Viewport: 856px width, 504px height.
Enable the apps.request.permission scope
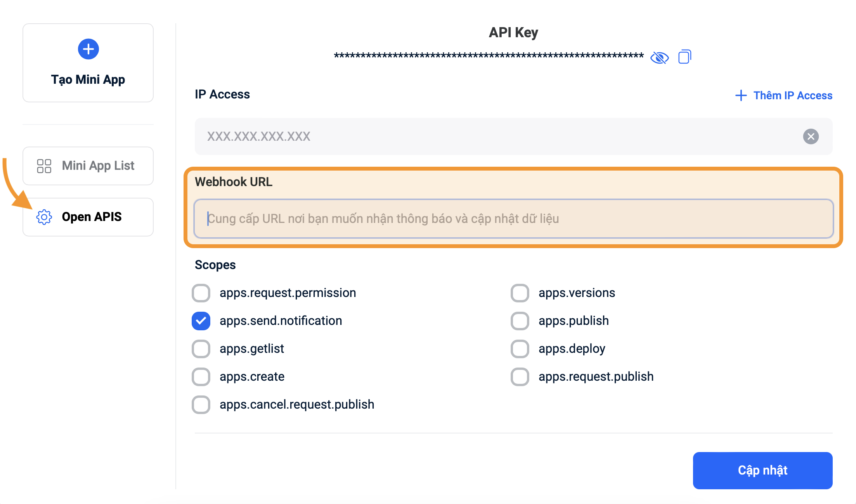click(x=201, y=293)
